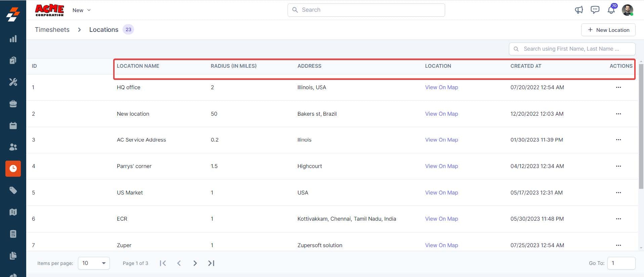Open the calendar sidebar icon
This screenshot has height=277, width=644.
(x=13, y=125)
